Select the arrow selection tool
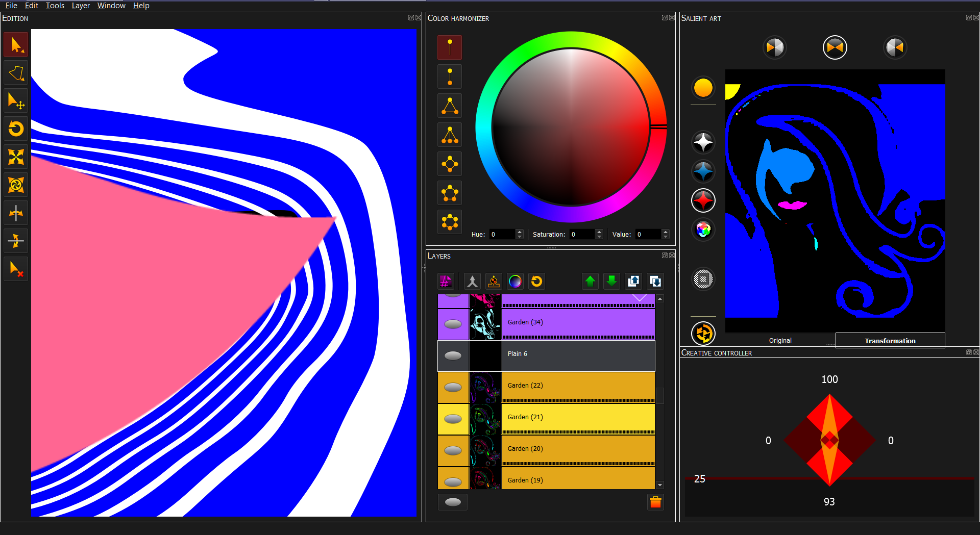 [16, 45]
